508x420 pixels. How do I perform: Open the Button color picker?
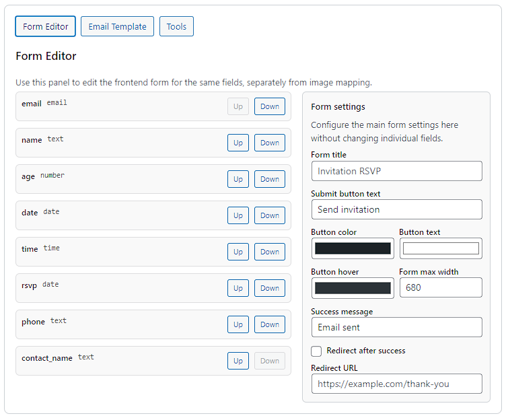pos(353,248)
